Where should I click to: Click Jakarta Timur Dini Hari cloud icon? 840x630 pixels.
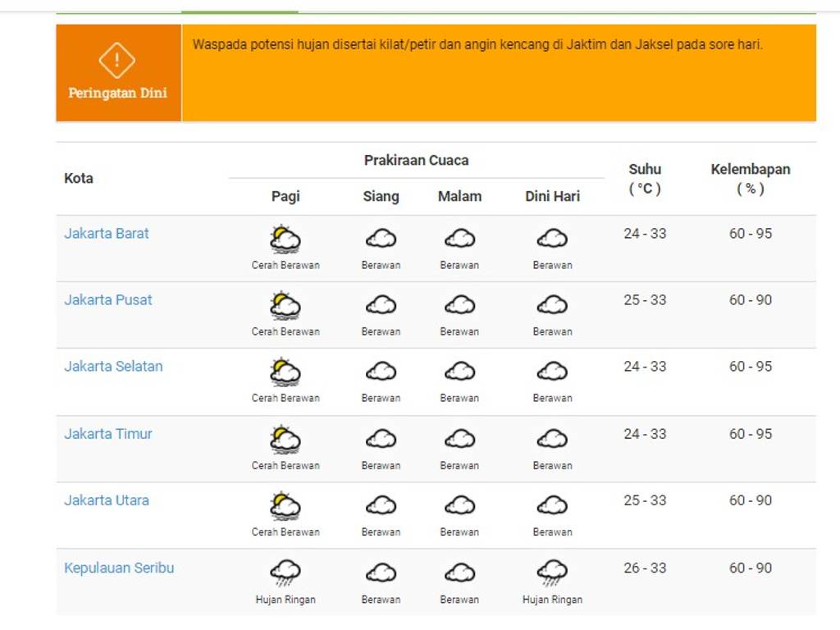coord(552,439)
